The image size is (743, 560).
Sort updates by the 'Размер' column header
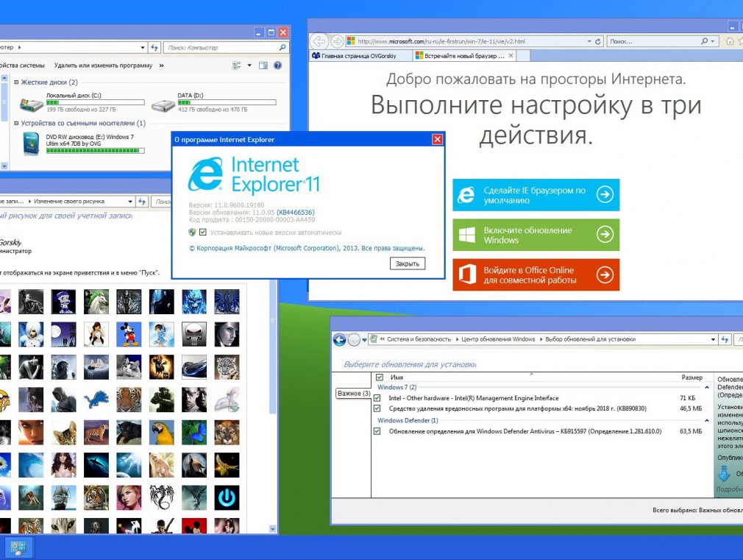(x=692, y=378)
